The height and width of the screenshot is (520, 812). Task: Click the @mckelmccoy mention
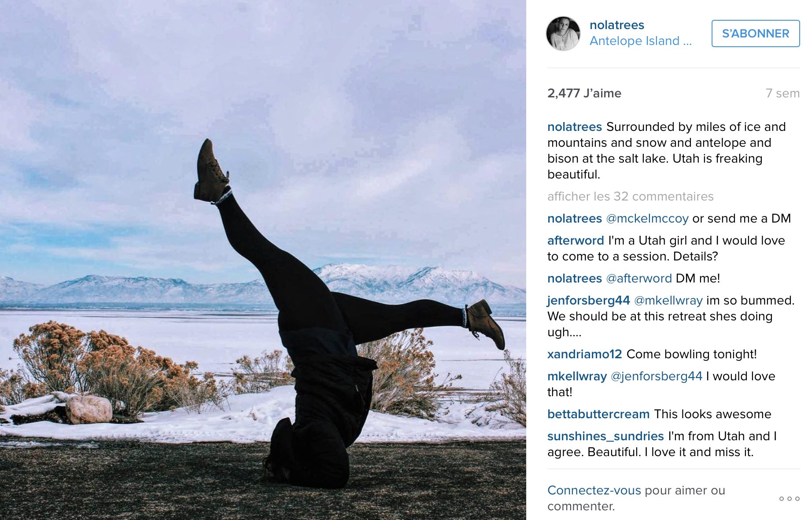click(x=647, y=219)
